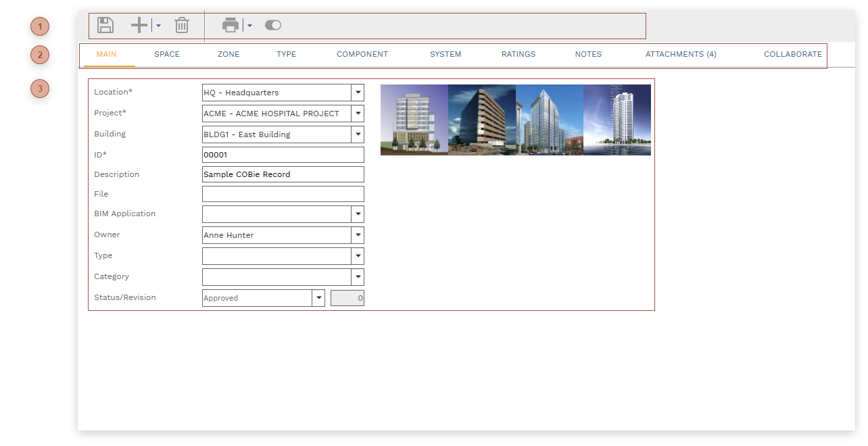Open the dropdown arrow next to the plus icon
Viewport: 868px width, 446px height.
point(158,27)
